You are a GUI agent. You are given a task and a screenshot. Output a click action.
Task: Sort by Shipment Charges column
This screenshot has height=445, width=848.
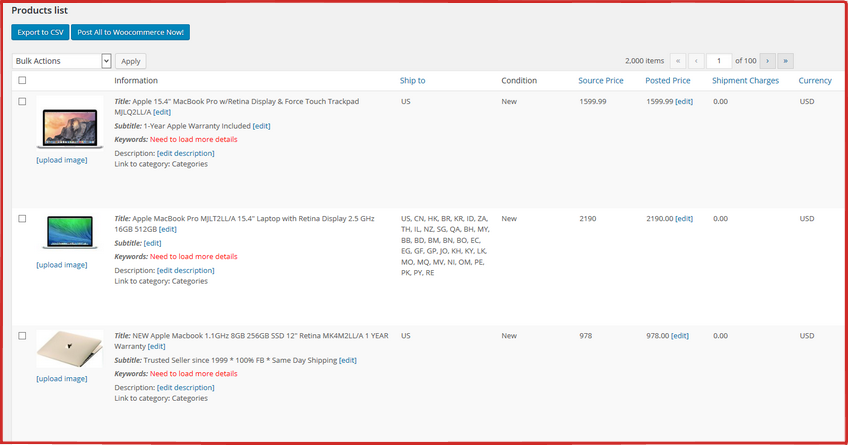click(745, 81)
